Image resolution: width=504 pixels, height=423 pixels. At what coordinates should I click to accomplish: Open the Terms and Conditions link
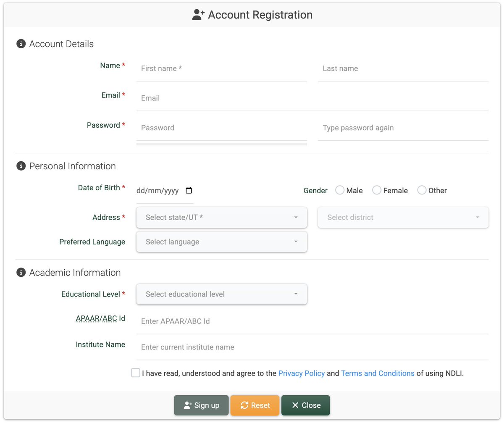pos(378,373)
